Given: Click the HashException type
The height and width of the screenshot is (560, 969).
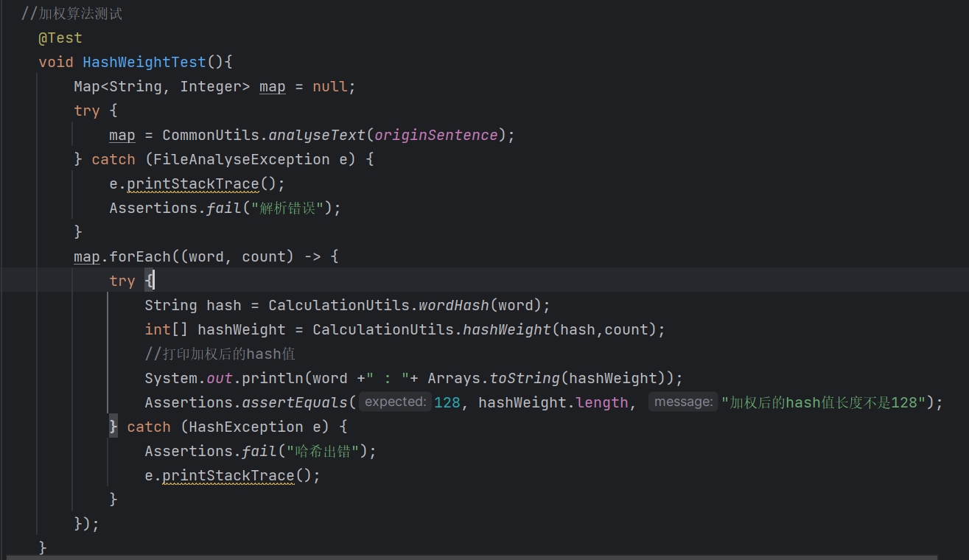Looking at the screenshot, I should (246, 427).
